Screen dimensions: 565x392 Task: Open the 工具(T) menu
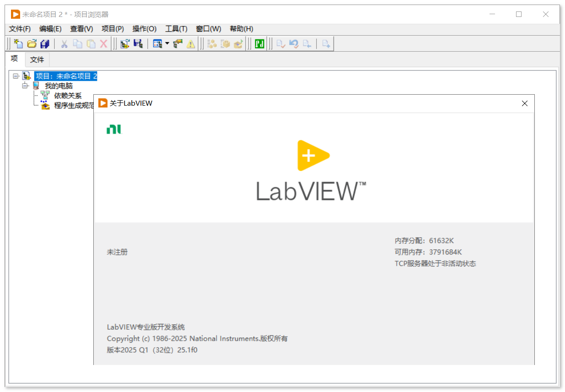(176, 29)
